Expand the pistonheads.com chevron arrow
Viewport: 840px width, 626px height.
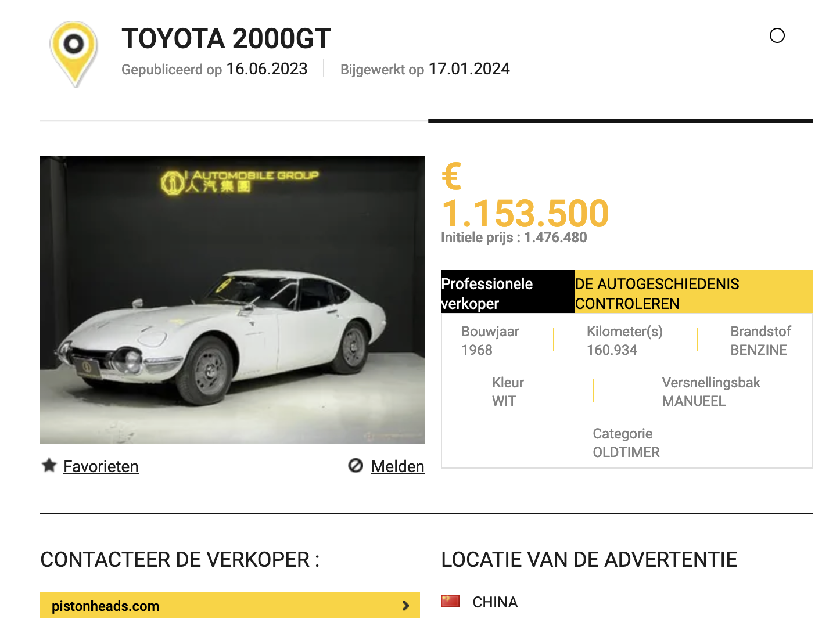pos(405,606)
